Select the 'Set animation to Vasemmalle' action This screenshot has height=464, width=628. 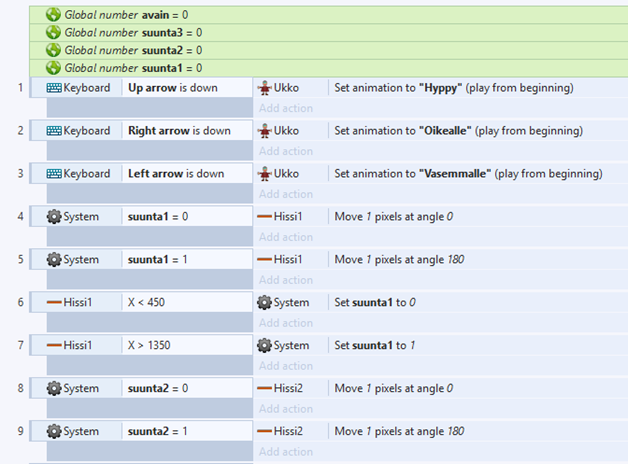pyautogui.click(x=468, y=174)
